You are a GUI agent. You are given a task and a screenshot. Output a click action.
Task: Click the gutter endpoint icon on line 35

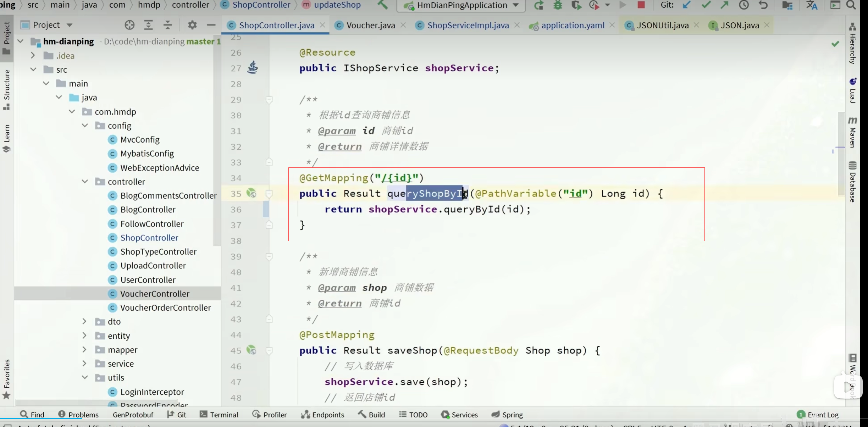point(251,193)
